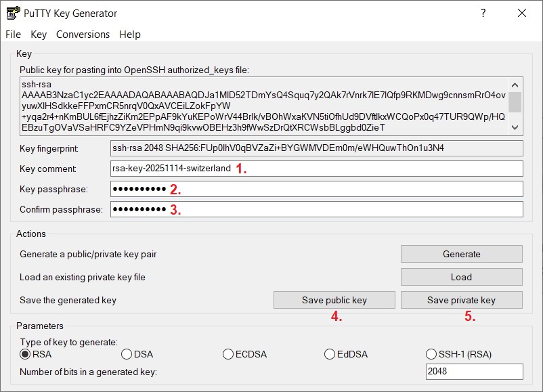The image size is (543, 392).
Task: Open the Conversions menu
Action: point(83,35)
